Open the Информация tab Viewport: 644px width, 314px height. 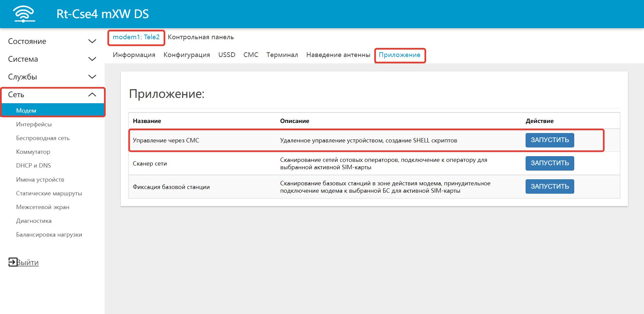[134, 55]
